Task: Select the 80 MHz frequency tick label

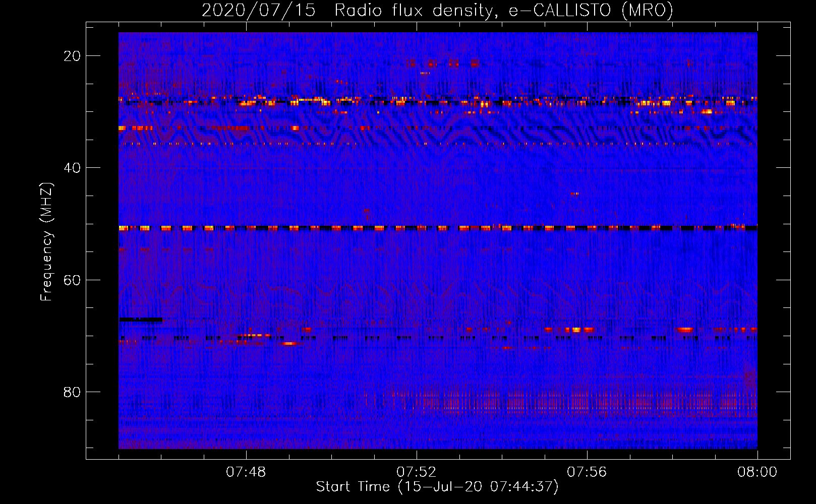Action: pos(73,392)
